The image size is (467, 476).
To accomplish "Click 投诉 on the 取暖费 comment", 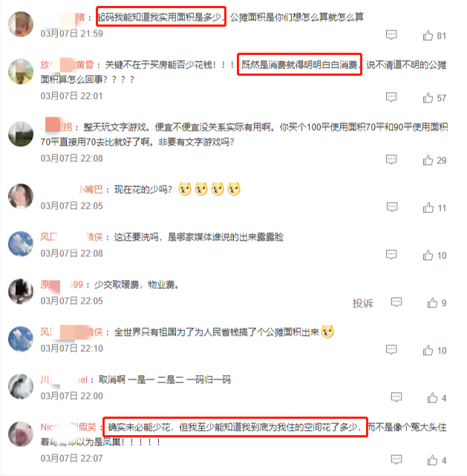I will [362, 303].
